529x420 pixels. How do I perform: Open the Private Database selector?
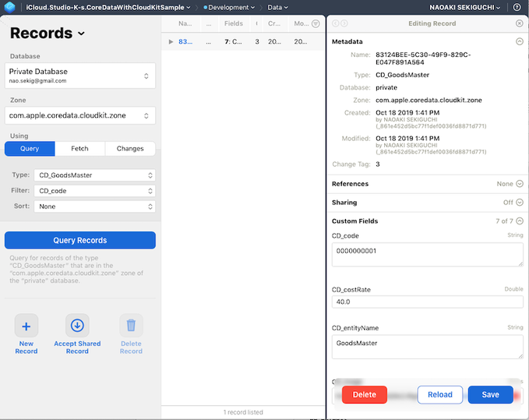click(80, 76)
